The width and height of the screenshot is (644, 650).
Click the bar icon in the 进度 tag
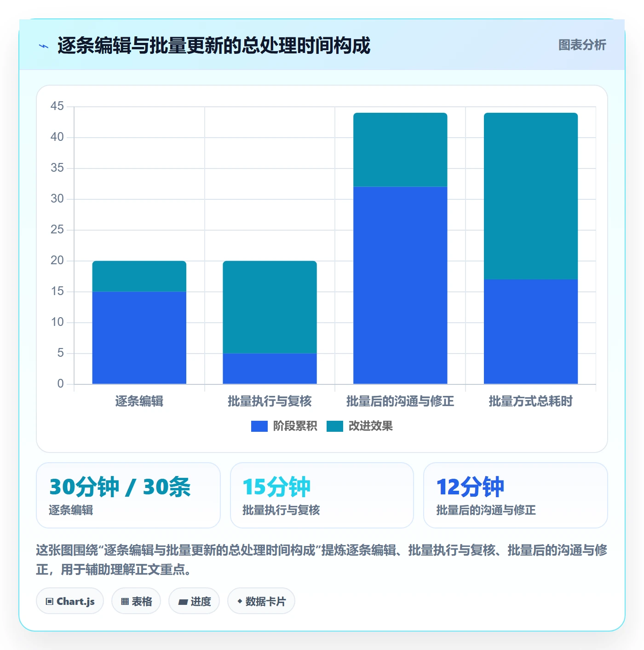point(183,602)
